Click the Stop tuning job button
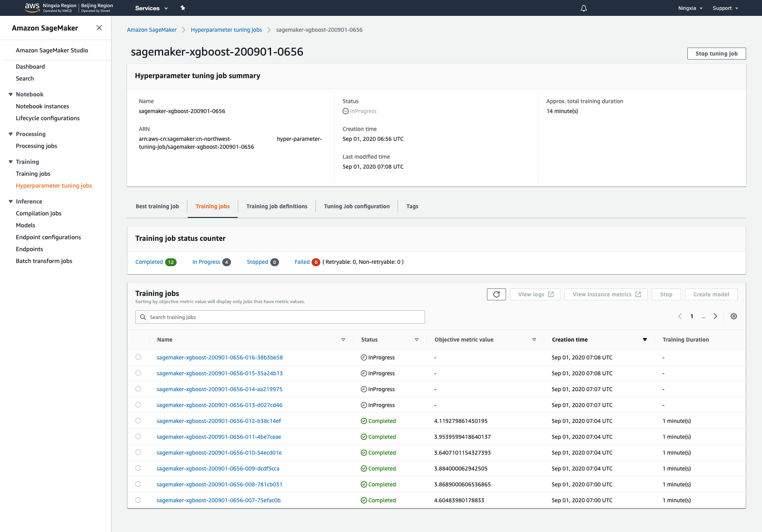This screenshot has height=532, width=762. 716,54
